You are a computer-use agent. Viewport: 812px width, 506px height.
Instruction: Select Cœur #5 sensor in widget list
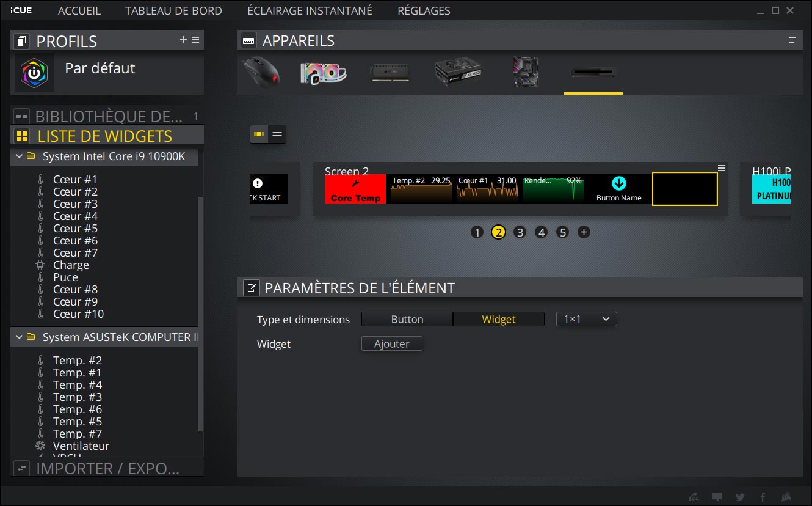(x=75, y=229)
